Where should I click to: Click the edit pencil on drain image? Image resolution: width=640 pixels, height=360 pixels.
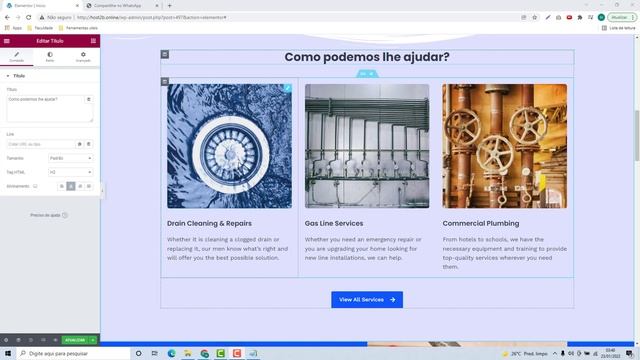point(288,88)
